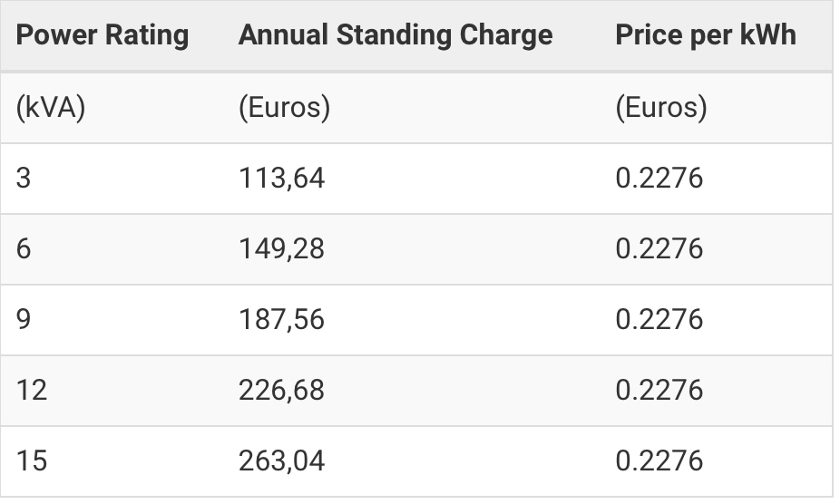The image size is (840, 504).
Task: Click the 9 kVA power rating cell
Action: tap(24, 319)
